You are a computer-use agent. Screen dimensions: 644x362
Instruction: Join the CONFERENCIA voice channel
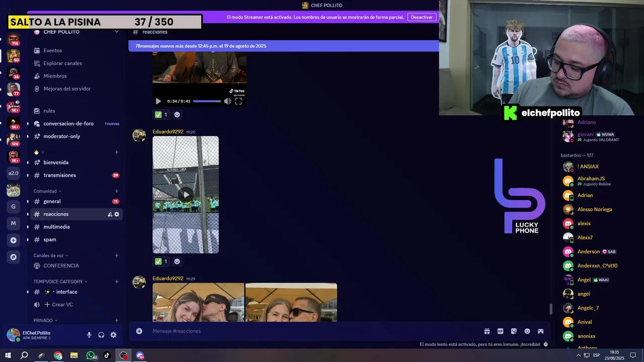(x=76, y=265)
